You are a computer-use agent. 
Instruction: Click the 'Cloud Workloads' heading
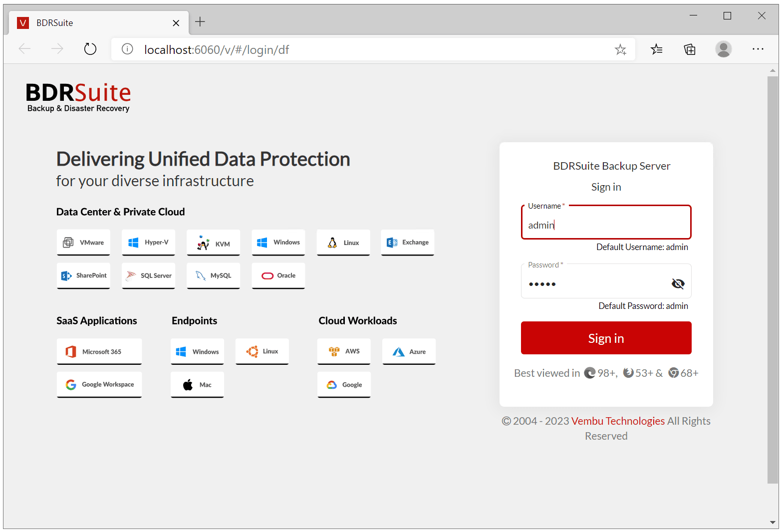[358, 321]
